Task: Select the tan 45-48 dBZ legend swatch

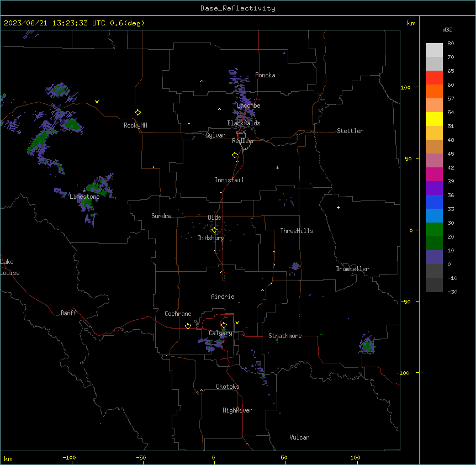Action: (x=434, y=146)
